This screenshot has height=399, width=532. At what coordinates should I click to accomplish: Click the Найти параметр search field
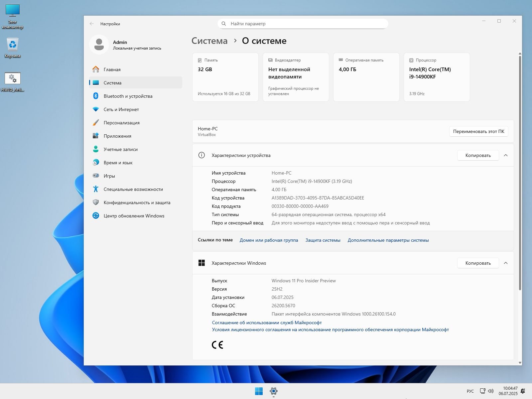[x=303, y=24]
